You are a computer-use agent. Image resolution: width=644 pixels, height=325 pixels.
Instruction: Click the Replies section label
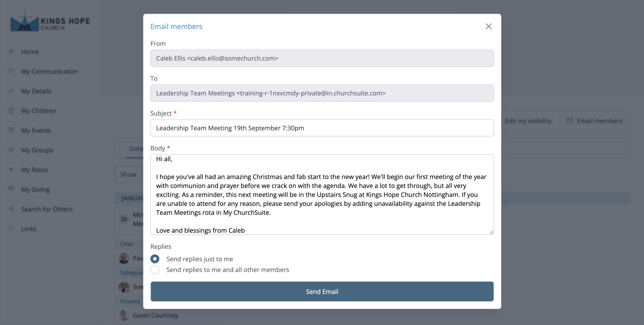tap(161, 247)
